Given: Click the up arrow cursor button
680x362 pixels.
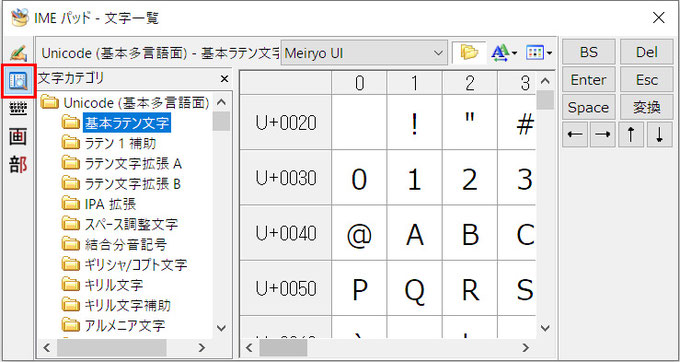Looking at the screenshot, I should (x=631, y=135).
